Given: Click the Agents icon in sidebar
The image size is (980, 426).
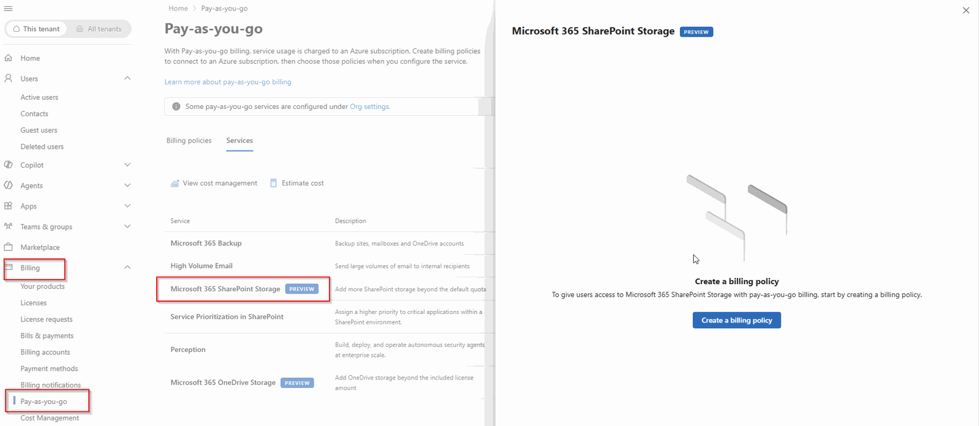Looking at the screenshot, I should point(9,185).
